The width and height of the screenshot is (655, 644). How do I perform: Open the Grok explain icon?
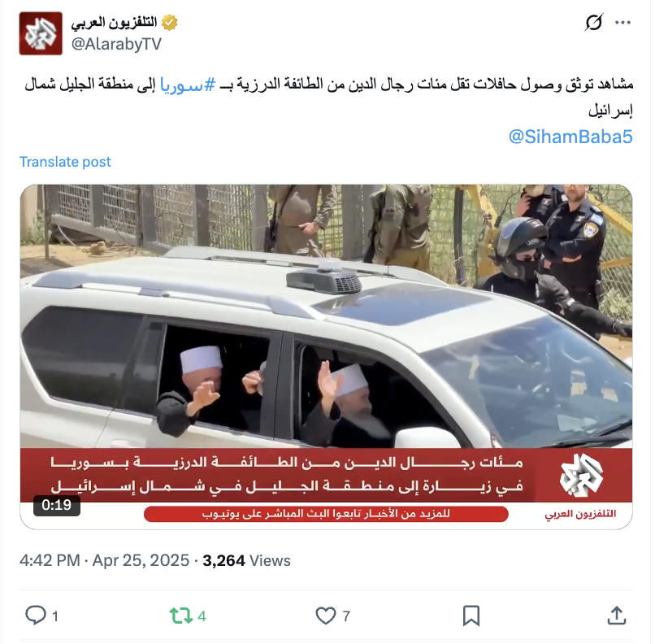(x=593, y=23)
